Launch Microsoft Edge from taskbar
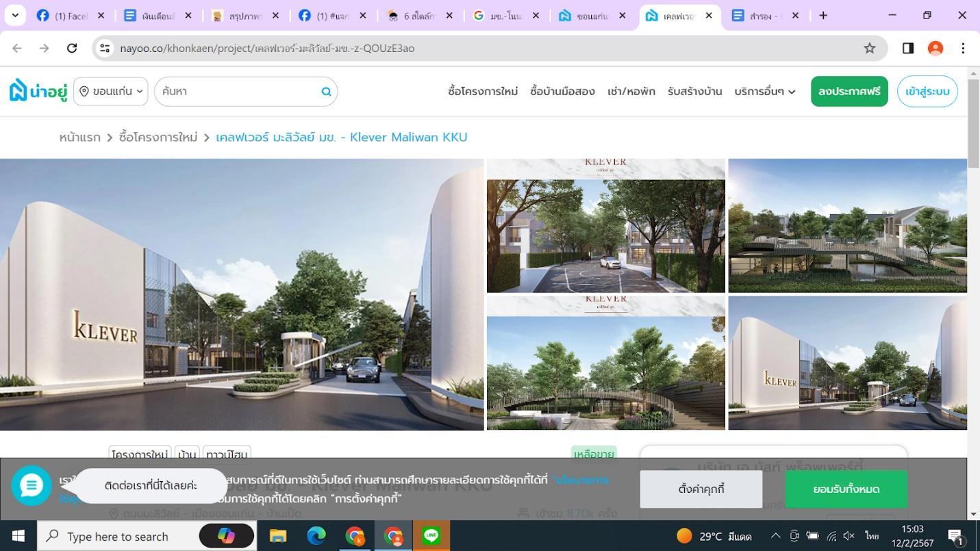 coord(316,536)
